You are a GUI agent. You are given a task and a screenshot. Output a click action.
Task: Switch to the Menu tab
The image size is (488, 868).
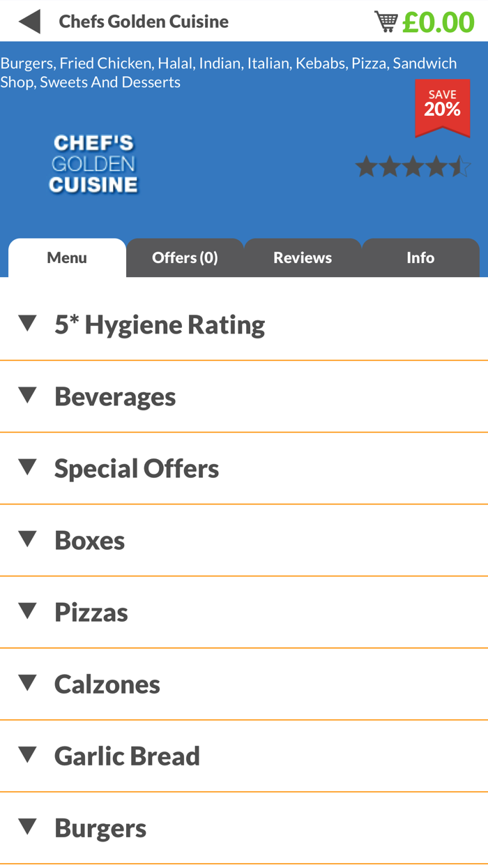(67, 257)
